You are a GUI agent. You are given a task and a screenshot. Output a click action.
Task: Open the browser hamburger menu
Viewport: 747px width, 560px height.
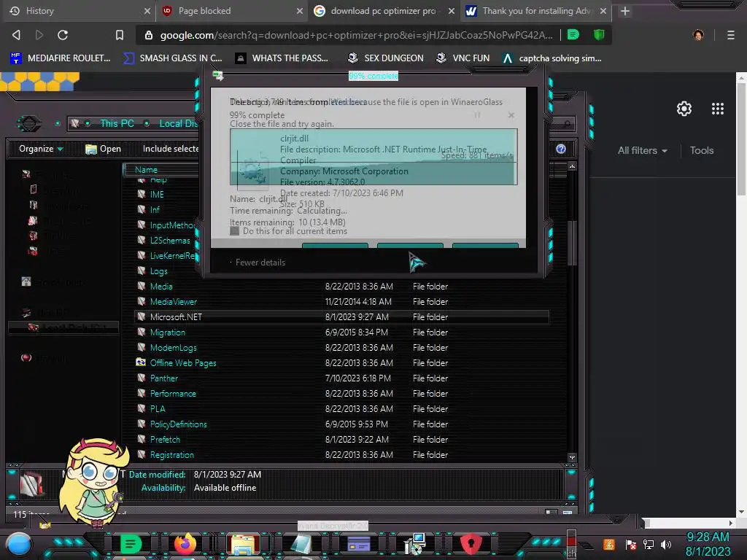pos(730,35)
